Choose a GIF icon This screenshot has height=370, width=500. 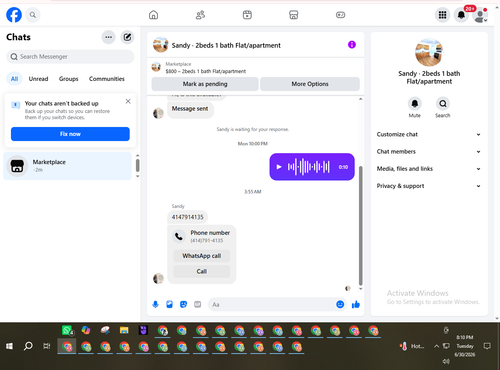coord(198,304)
